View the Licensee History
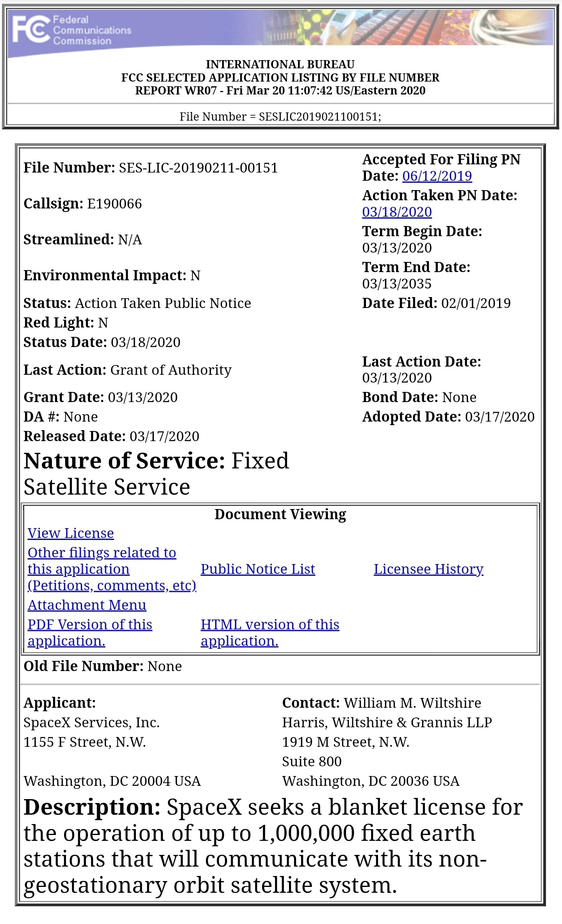The image size is (562, 924). [x=428, y=569]
